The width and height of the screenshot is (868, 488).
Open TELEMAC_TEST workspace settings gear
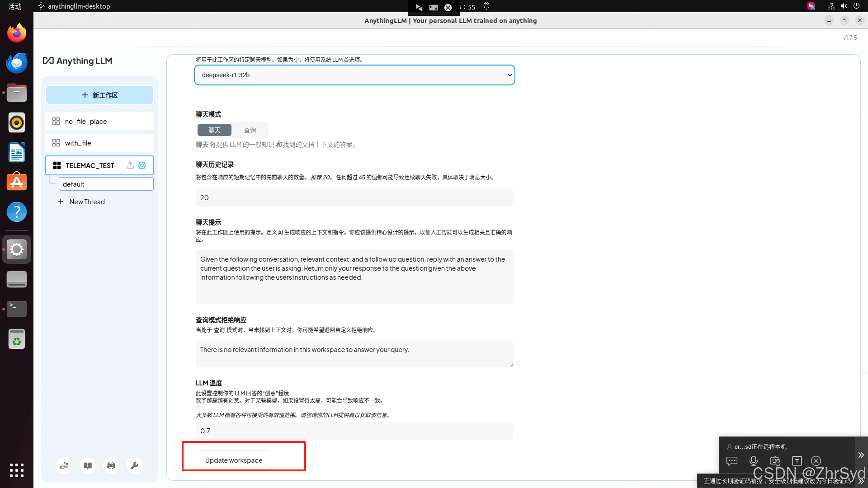pyautogui.click(x=142, y=165)
